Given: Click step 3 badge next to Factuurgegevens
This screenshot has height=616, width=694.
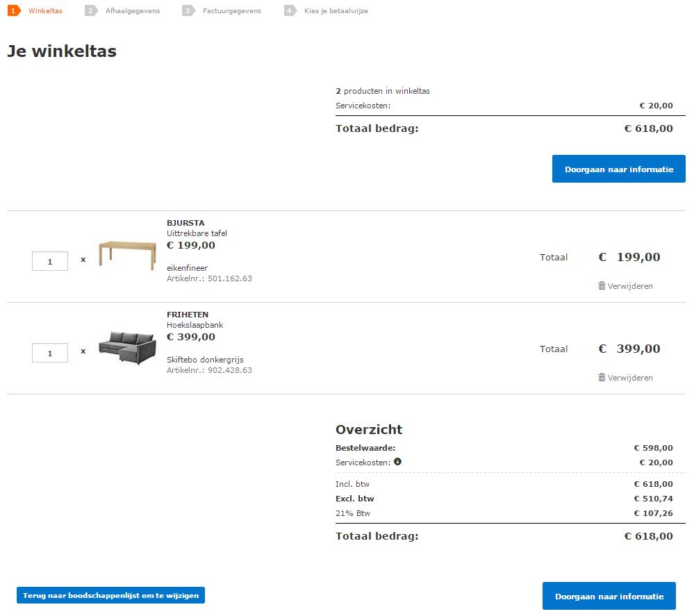Looking at the screenshot, I should click(188, 10).
